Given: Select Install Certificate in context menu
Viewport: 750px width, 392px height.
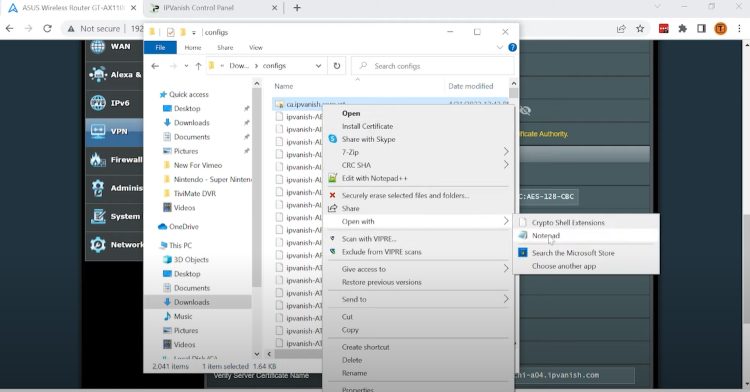Looking at the screenshot, I should [x=367, y=126].
